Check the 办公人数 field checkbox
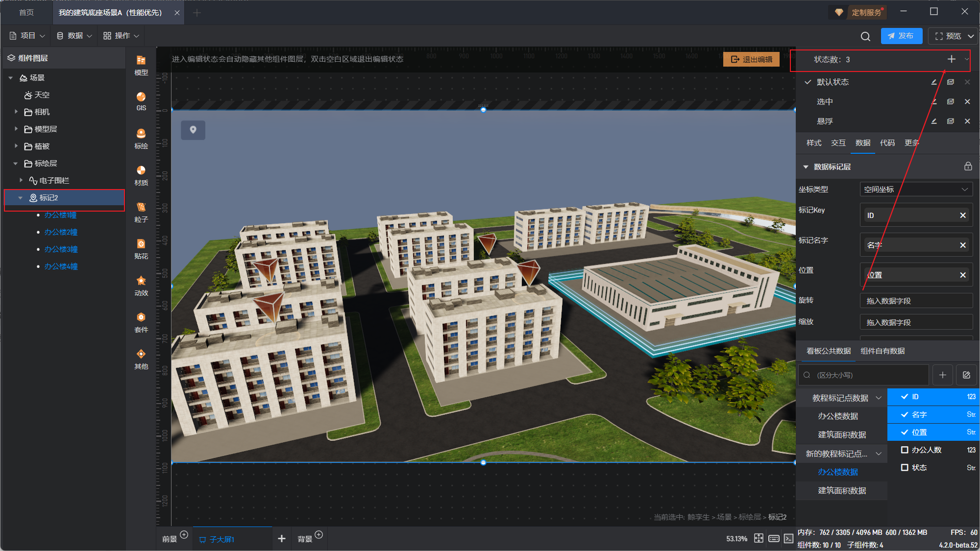Image resolution: width=980 pixels, height=551 pixels. coord(905,450)
